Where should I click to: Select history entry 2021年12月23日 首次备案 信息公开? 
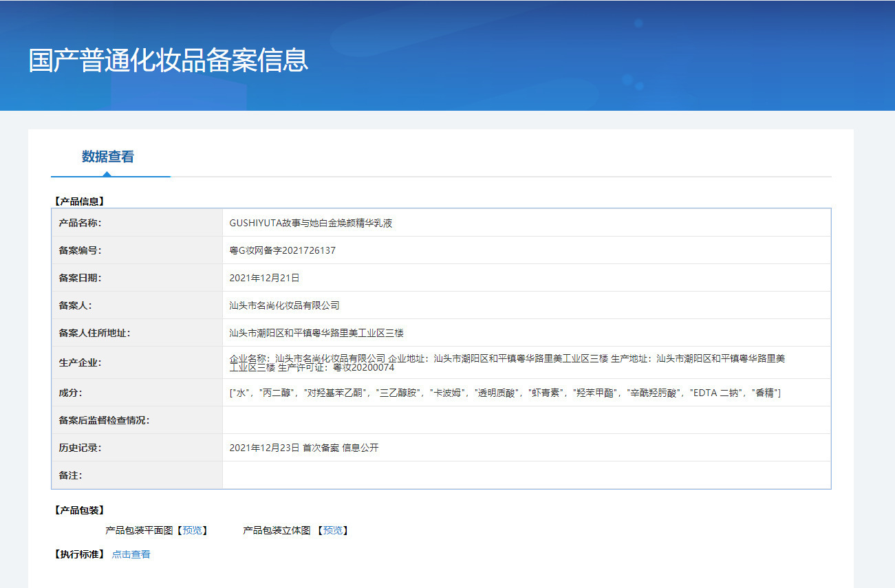pyautogui.click(x=304, y=448)
